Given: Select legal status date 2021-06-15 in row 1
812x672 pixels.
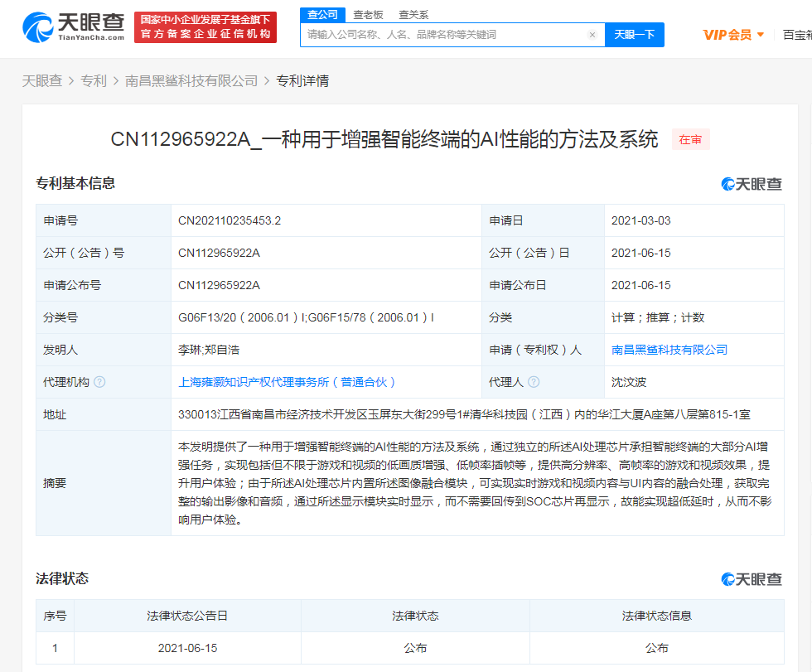Looking at the screenshot, I should point(187,648).
